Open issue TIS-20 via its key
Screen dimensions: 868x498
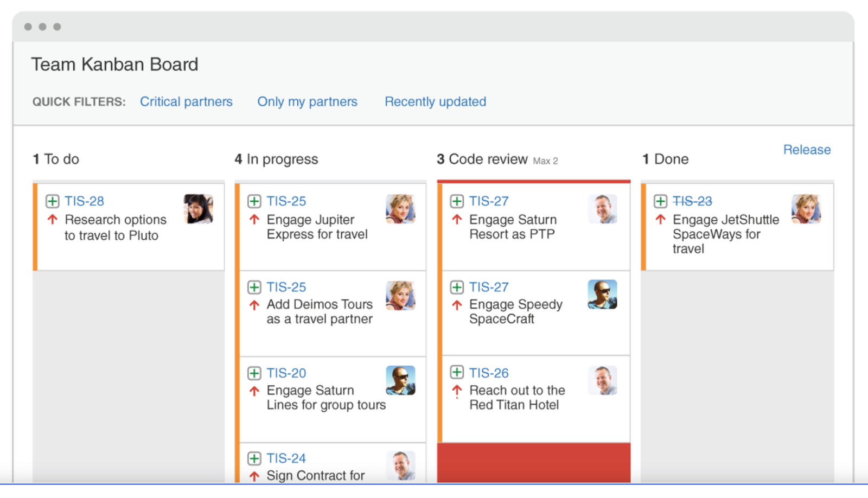pyautogui.click(x=286, y=373)
